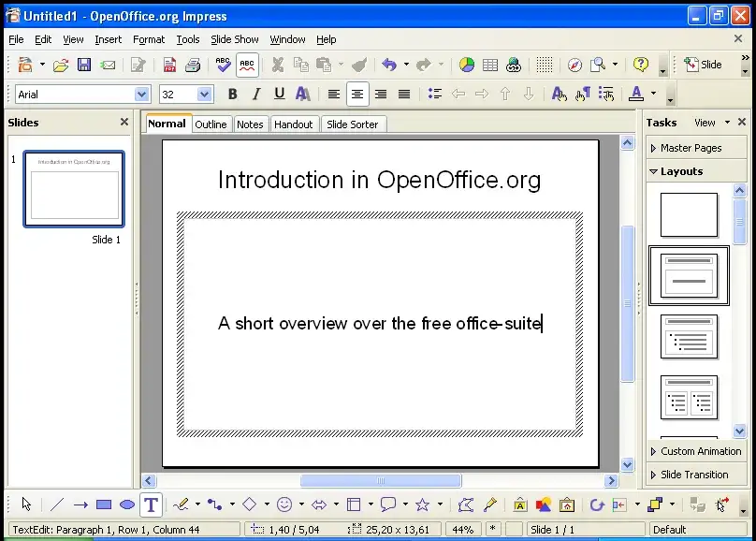Switch to the Outline tab
The image size is (756, 541).
(211, 124)
